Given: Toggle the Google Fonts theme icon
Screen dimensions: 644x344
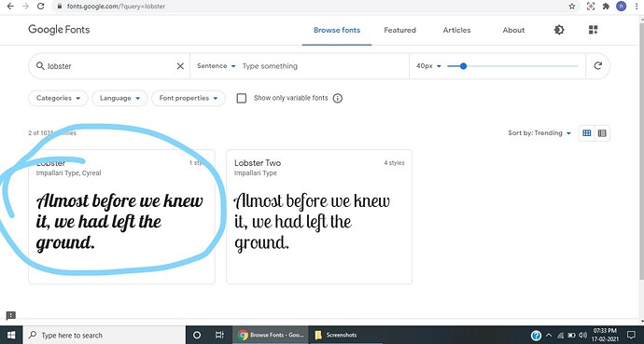Looking at the screenshot, I should (x=559, y=30).
